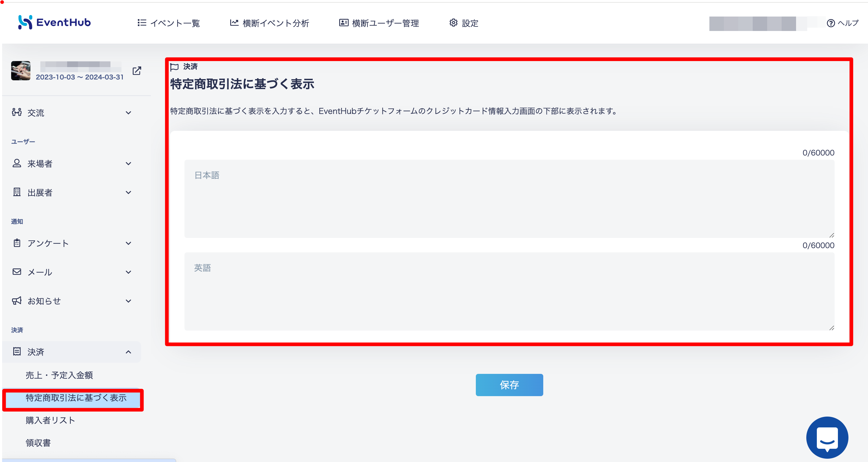Image resolution: width=868 pixels, height=462 pixels.
Task: Click the event date range 2023-10-03 ～ 2024-03-31
Action: pyautogui.click(x=79, y=77)
